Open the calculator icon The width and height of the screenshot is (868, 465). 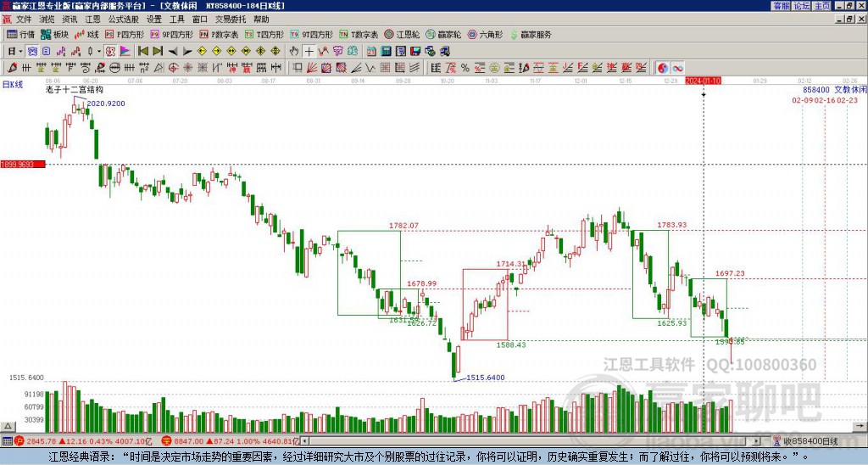386,51
